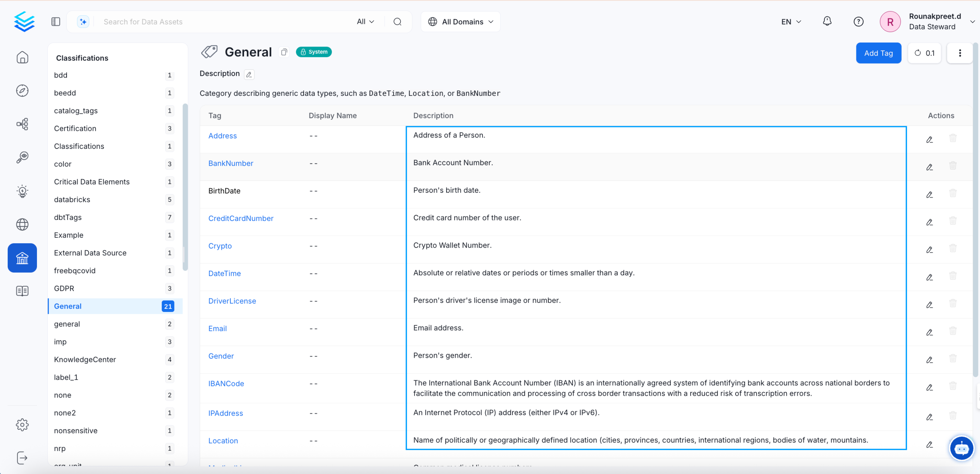Screen dimensions: 980x474
Task: Open the All Domains dropdown
Action: (460, 22)
